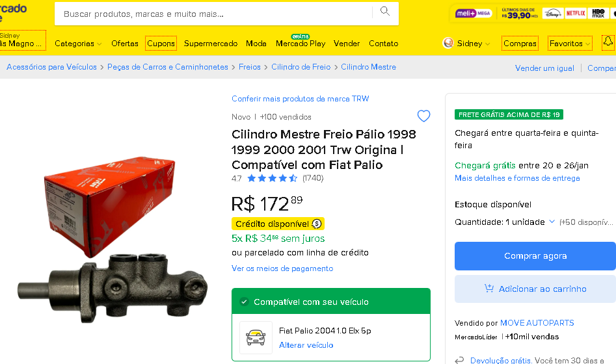The width and height of the screenshot is (616, 364).
Task: Click Adicionar ao carrinho button
Action: [x=535, y=289]
